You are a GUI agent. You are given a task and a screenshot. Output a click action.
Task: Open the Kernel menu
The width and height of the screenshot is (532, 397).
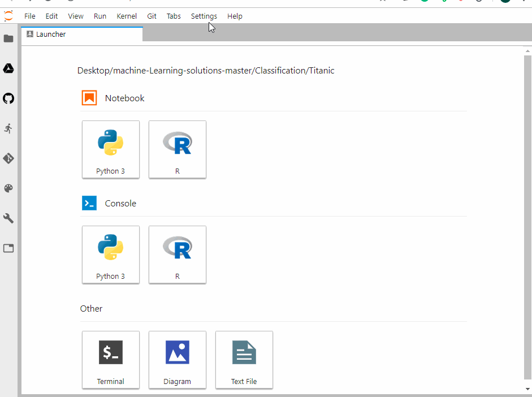127,16
